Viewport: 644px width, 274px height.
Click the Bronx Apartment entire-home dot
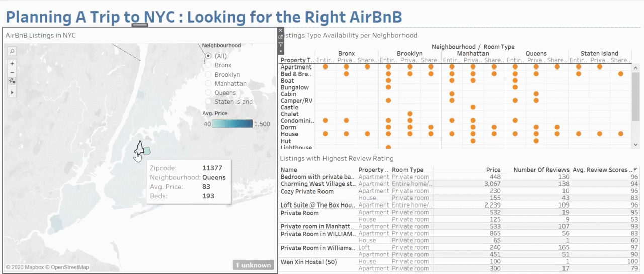[x=325, y=67]
